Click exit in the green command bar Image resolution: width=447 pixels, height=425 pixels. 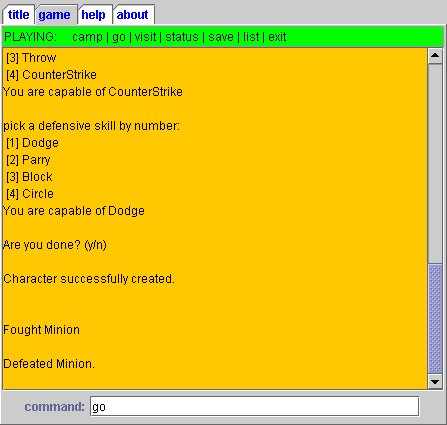click(x=277, y=37)
